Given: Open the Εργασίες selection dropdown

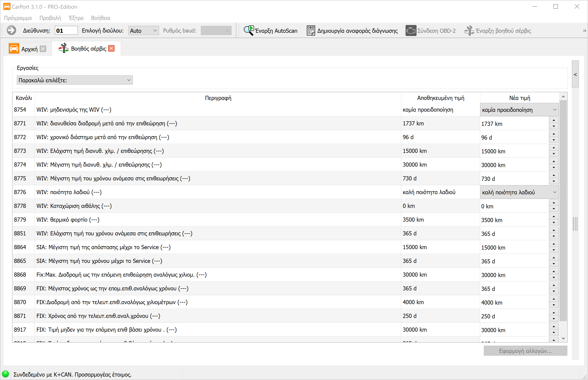Looking at the screenshot, I should tap(75, 80).
